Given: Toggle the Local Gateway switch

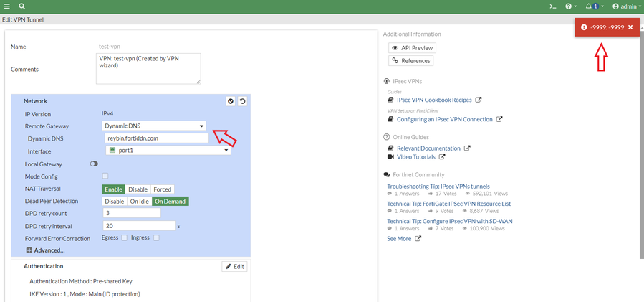Looking at the screenshot, I should tap(94, 164).
